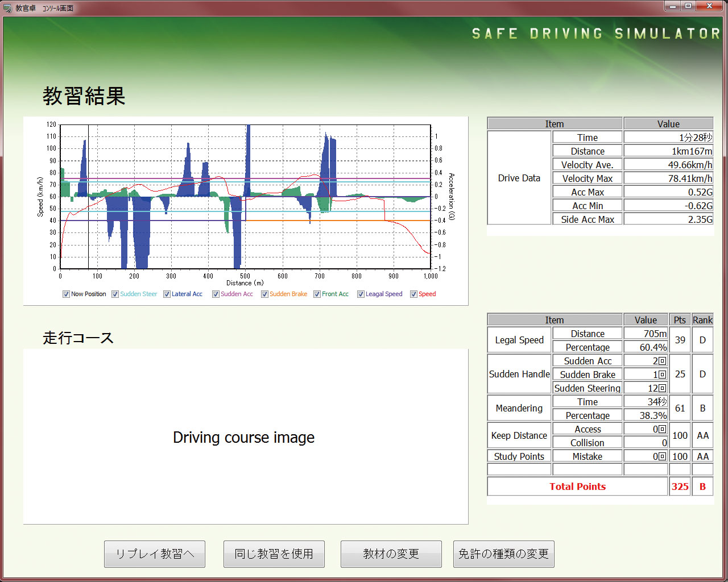Viewport: 728px width, 582px height.
Task: Click the Rank column header
Action: (702, 320)
